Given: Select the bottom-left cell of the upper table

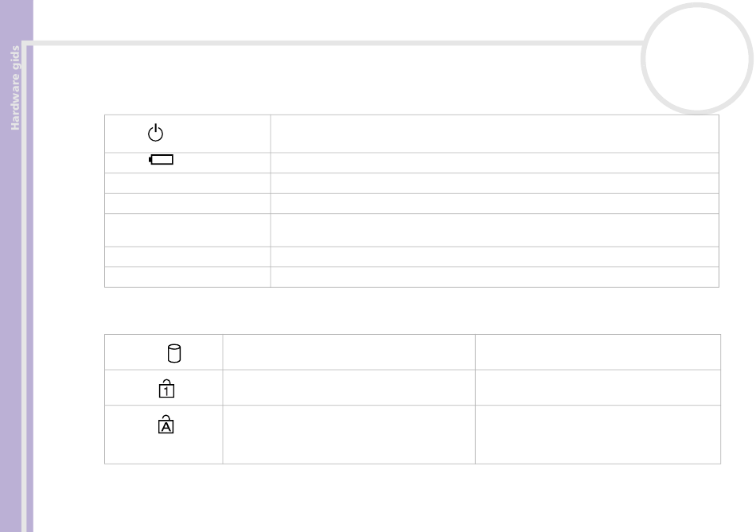Looking at the screenshot, I should click(188, 277).
